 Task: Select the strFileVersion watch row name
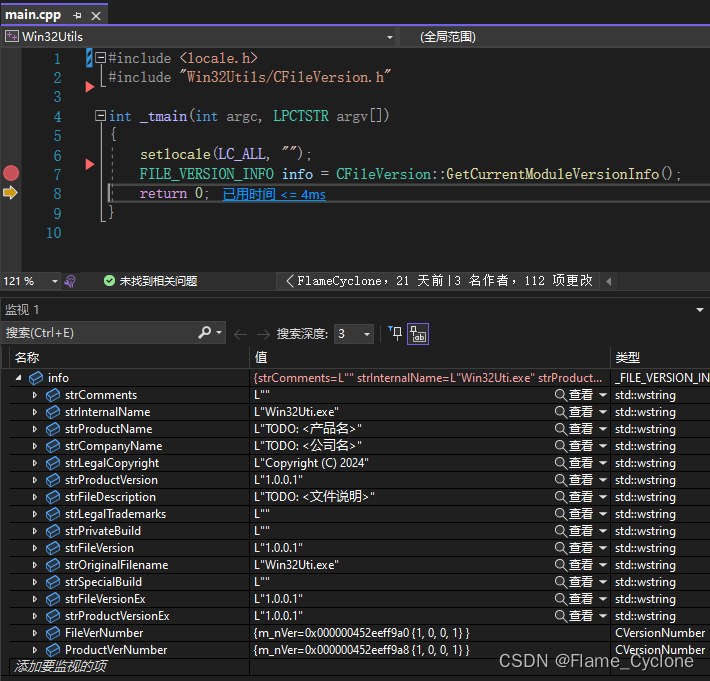[x=99, y=548]
